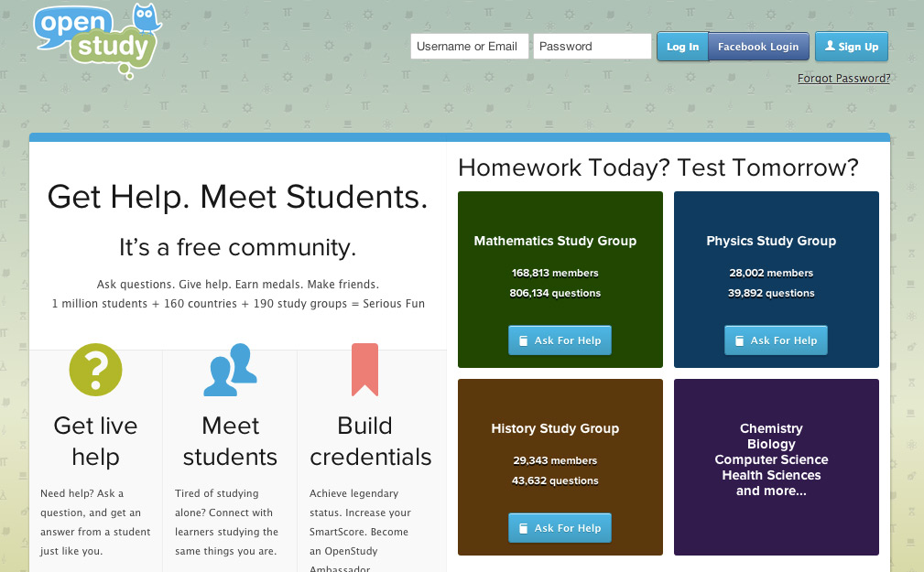Click the notebook icon in Mathematics Ask For Help
Image resolution: width=924 pixels, height=572 pixels.
click(524, 340)
